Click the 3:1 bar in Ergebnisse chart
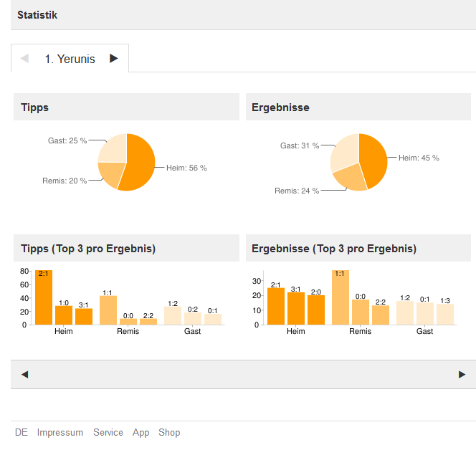 [x=296, y=308]
